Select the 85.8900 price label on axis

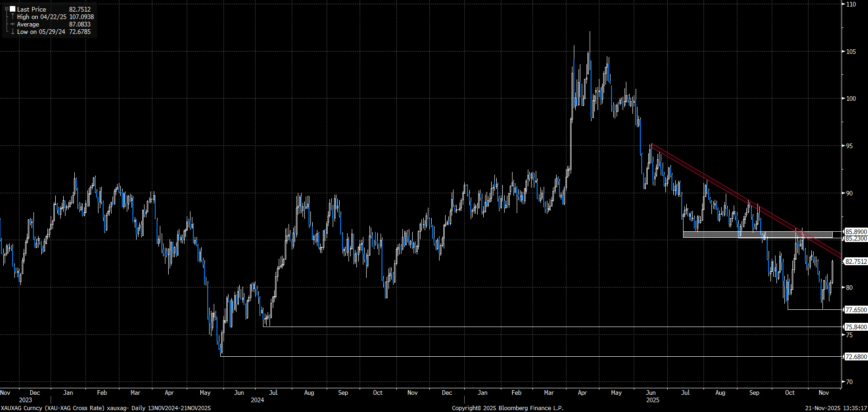(855, 232)
